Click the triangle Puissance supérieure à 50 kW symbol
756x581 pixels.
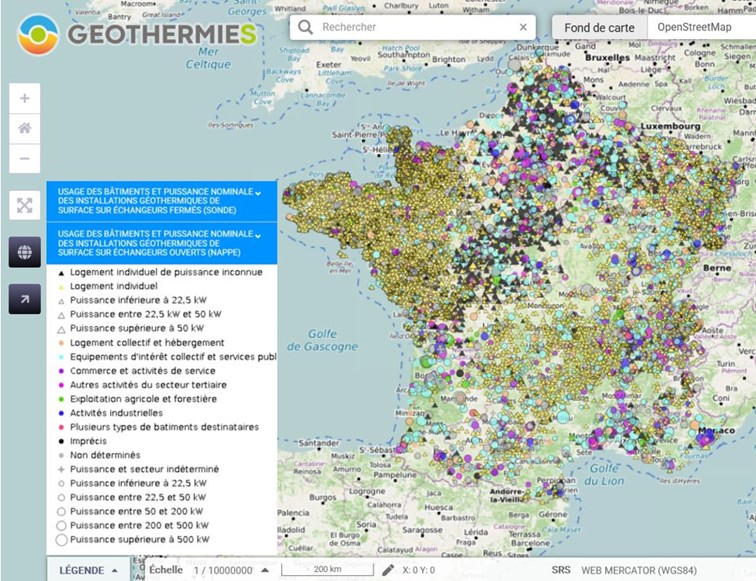coord(61,330)
